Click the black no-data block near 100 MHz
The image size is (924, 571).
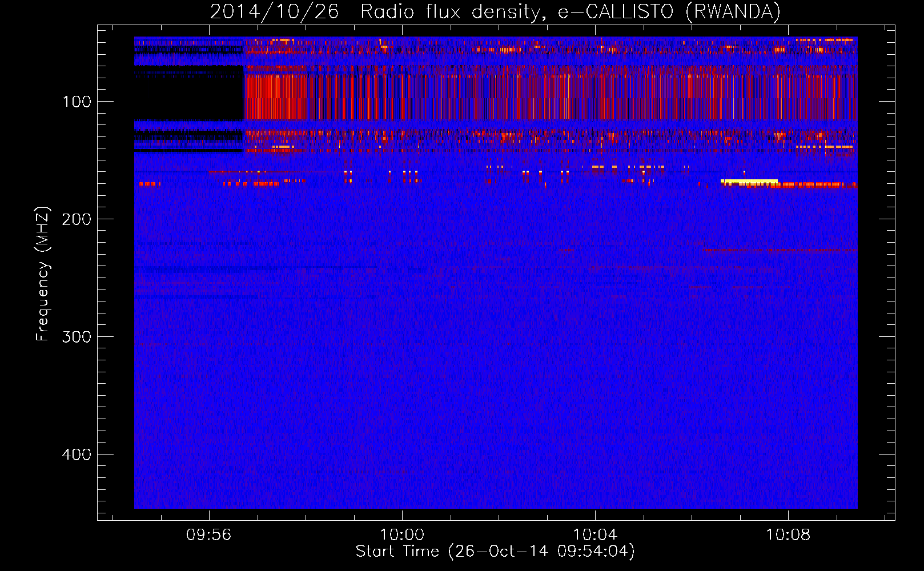tap(189, 93)
